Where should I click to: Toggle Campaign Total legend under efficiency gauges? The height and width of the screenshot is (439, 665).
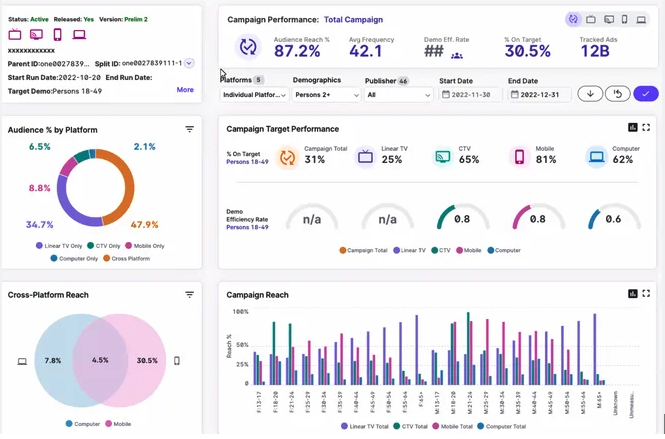363,250
